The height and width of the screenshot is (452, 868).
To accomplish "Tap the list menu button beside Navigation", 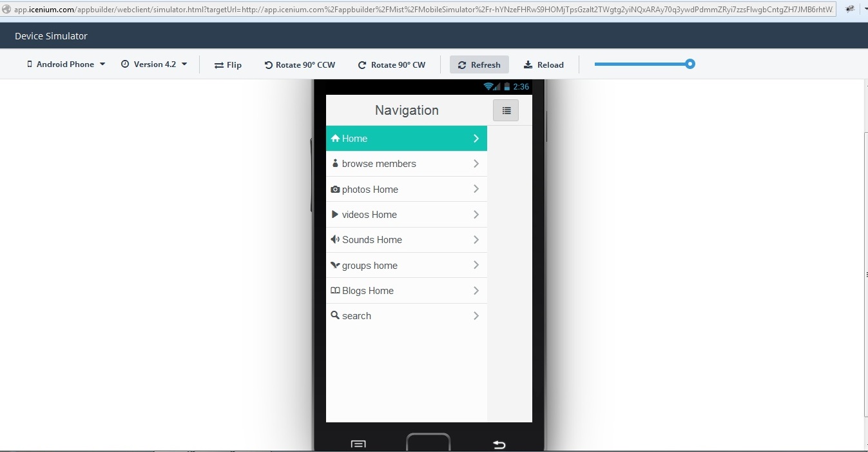I will 506,110.
